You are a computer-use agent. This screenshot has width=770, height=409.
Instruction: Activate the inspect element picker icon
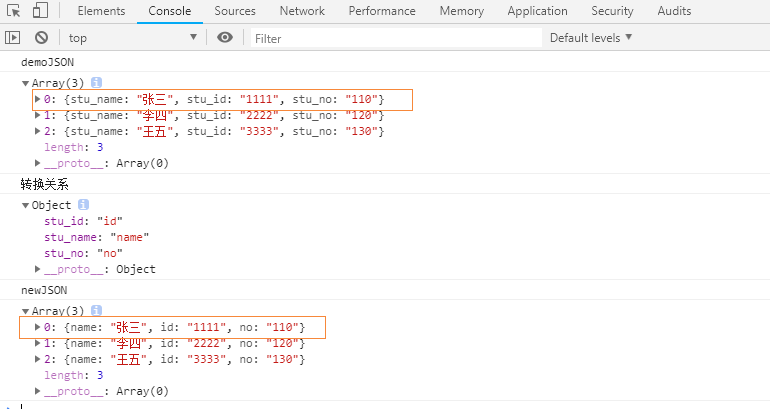click(13, 11)
